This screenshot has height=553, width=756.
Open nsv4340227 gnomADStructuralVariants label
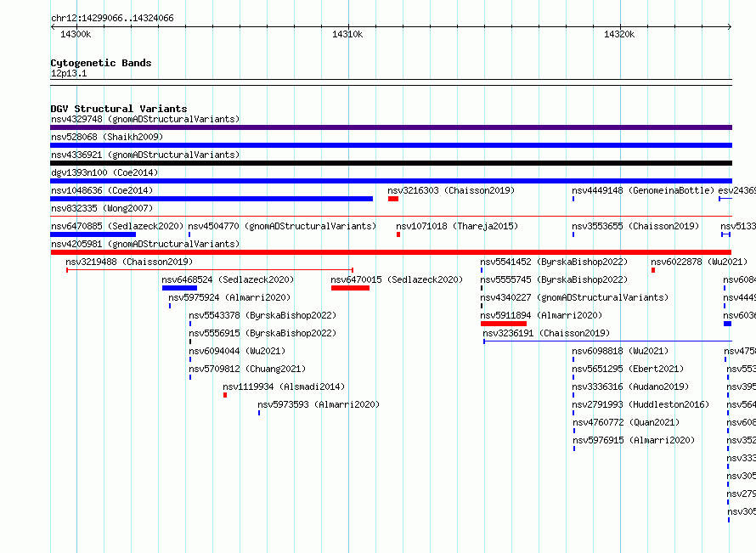tap(574, 297)
